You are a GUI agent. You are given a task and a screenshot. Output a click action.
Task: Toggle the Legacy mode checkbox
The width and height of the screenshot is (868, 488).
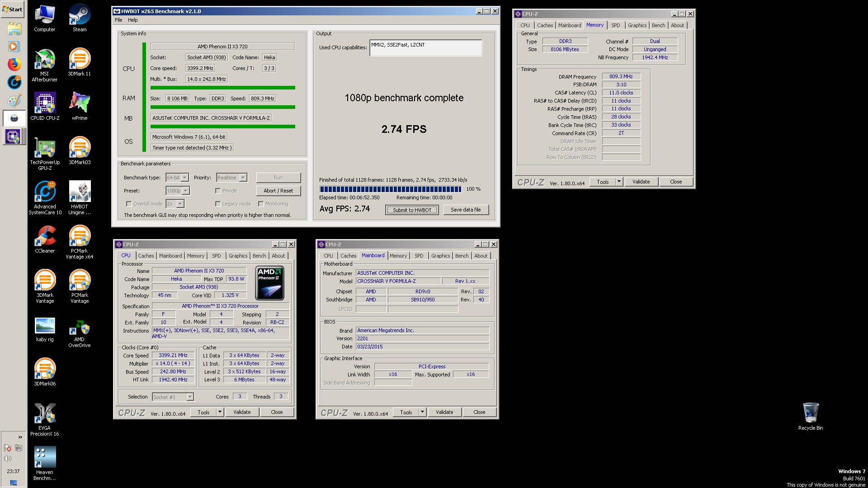(x=218, y=204)
